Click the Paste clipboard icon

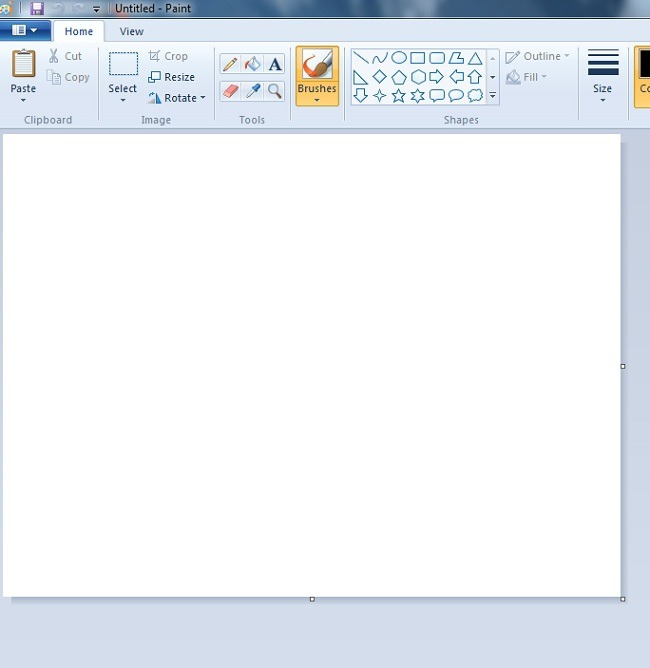coord(23,63)
